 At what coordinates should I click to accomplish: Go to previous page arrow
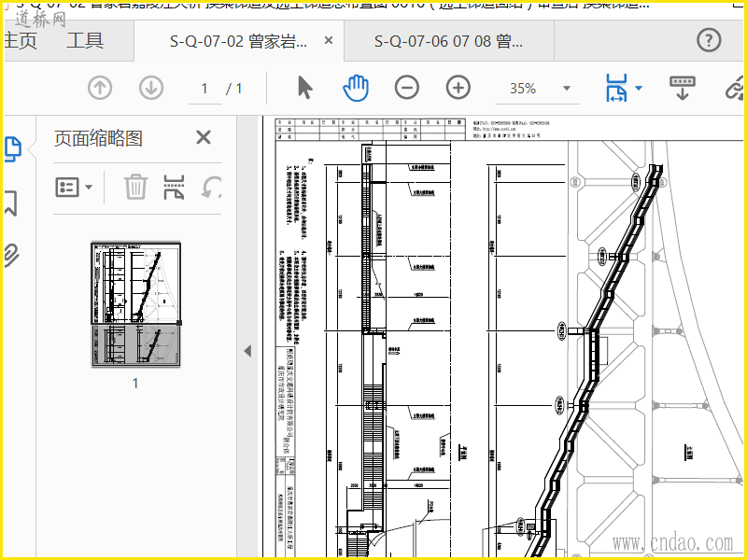100,88
